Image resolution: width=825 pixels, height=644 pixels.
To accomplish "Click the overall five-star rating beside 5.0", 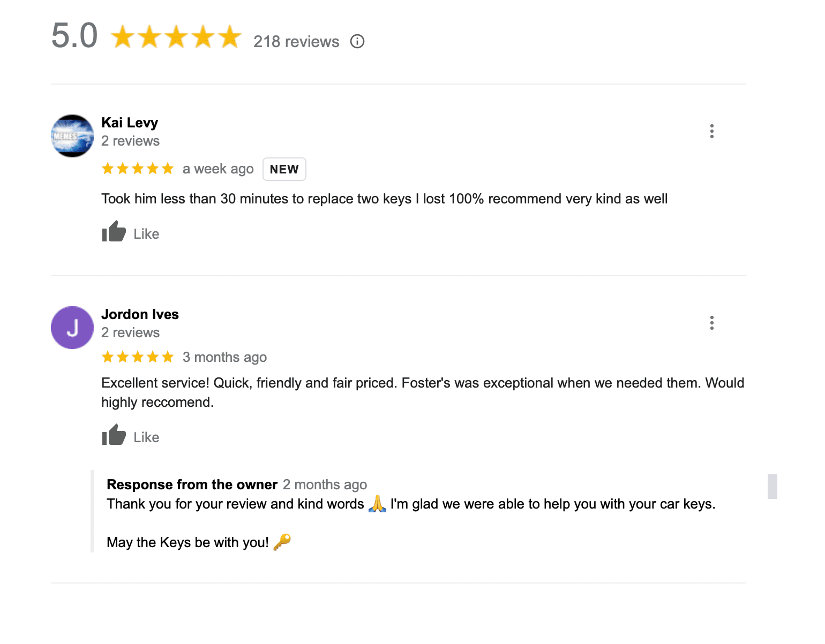I will point(176,37).
